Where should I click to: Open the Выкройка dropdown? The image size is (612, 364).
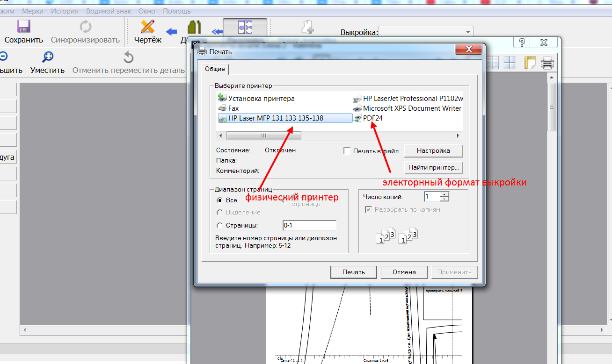pos(468,32)
